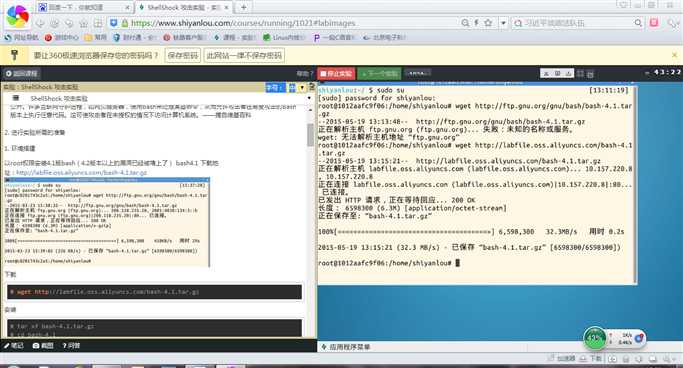Open the Linux bookmark with green icon
Image resolution: width=683 pixels, height=368 pixels.
[283, 37]
